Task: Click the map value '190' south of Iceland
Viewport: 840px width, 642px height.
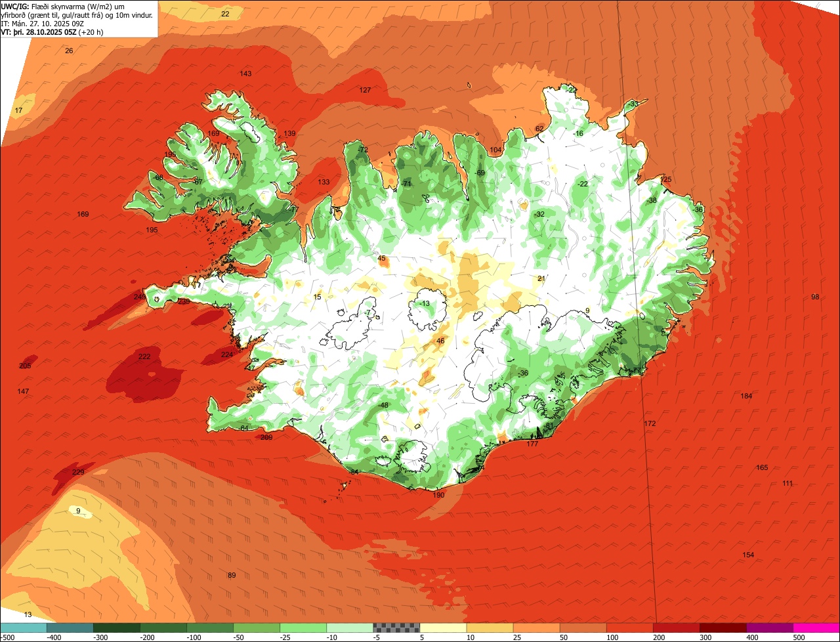Action: (x=438, y=494)
